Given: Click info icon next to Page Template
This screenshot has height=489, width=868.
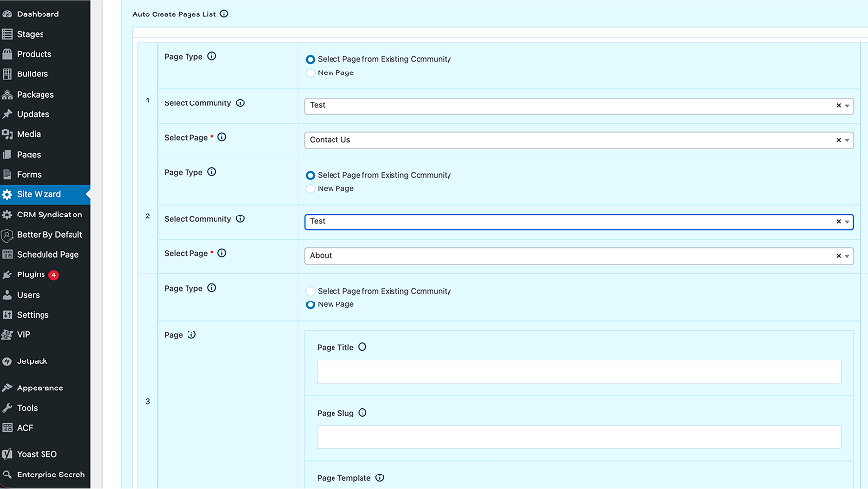Looking at the screenshot, I should pos(380,478).
